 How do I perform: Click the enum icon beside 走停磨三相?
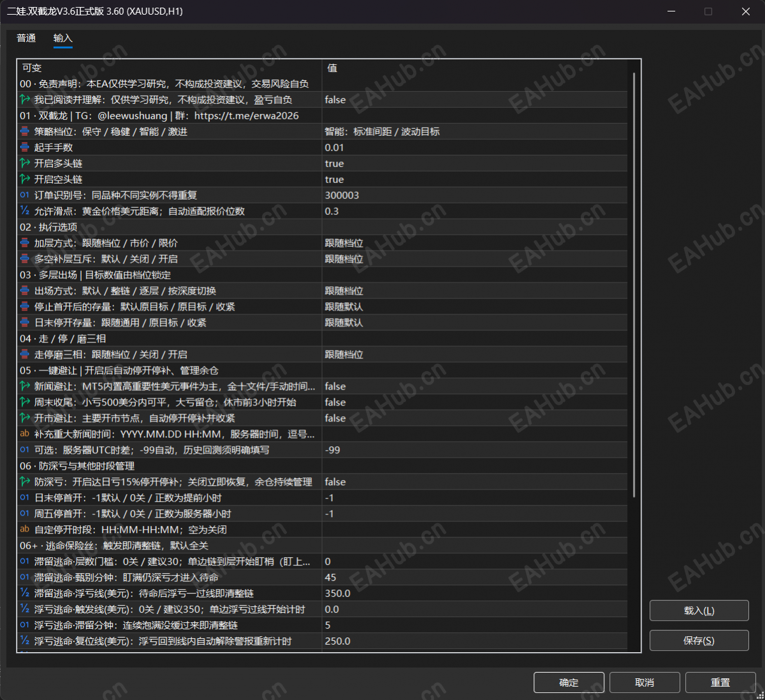[25, 354]
